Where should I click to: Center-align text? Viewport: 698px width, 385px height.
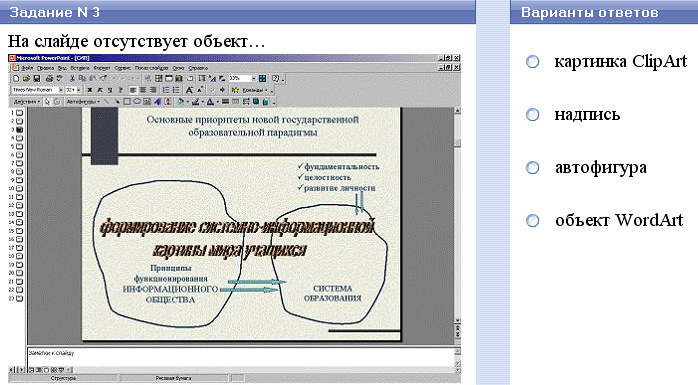(143, 90)
